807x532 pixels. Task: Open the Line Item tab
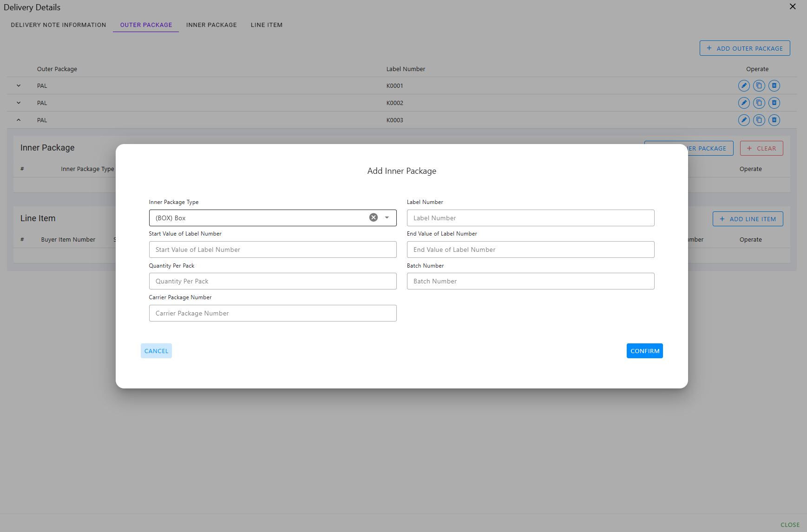click(x=267, y=25)
